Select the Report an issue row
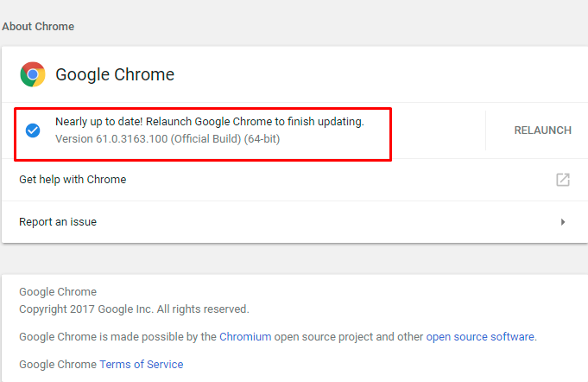Screen dimensions: 588x382 pyautogui.click(x=58, y=222)
